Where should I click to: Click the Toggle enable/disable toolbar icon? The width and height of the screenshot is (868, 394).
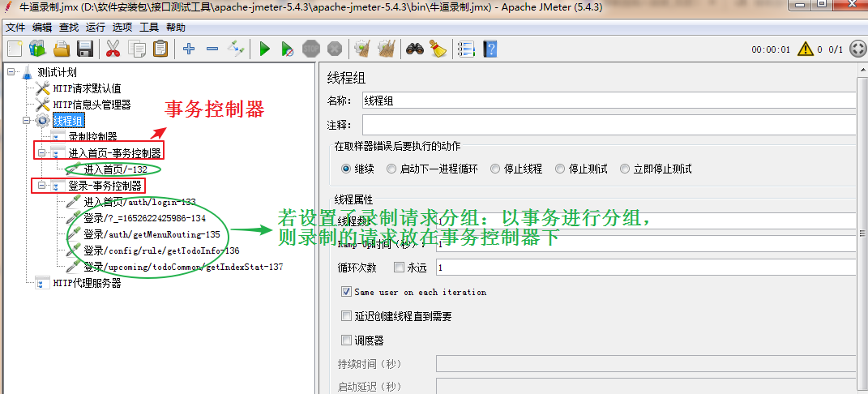pos(236,49)
